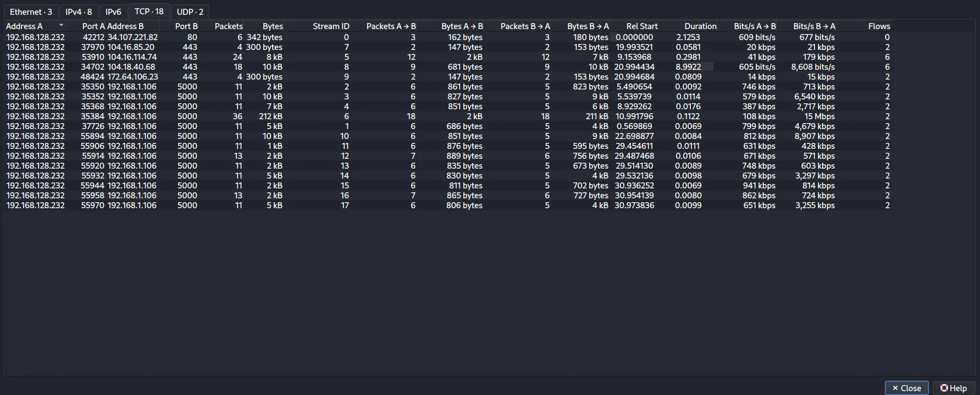Sort by the Packets column header
Image resolution: width=980 pixels, height=395 pixels.
point(229,26)
